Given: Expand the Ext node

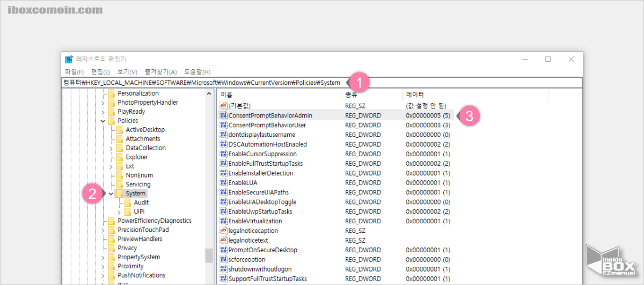Looking at the screenshot, I should [111, 166].
